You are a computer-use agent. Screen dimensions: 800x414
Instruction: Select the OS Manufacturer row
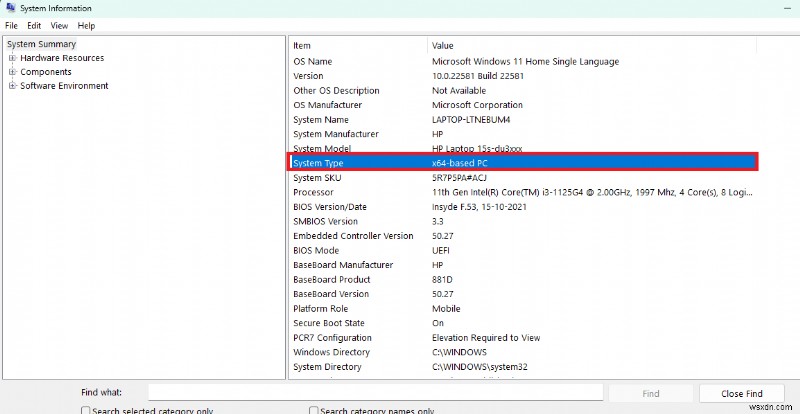522,105
